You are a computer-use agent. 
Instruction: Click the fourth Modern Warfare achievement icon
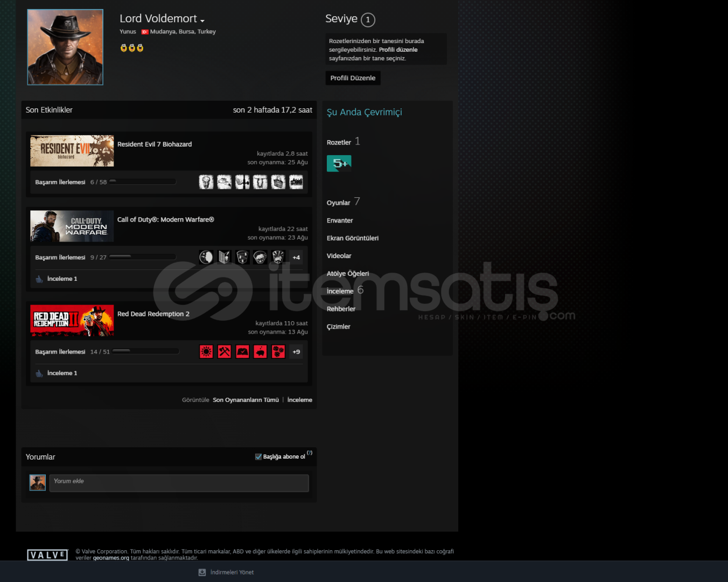(x=260, y=258)
